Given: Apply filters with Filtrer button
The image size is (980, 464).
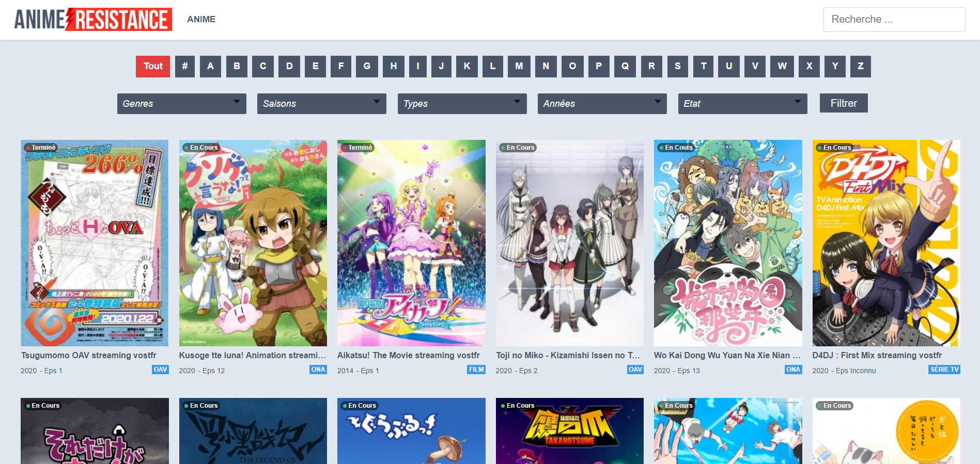Looking at the screenshot, I should coord(844,103).
